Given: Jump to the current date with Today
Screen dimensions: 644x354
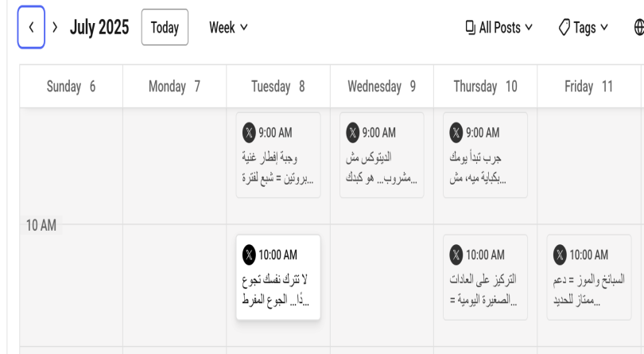Looking at the screenshot, I should [165, 27].
